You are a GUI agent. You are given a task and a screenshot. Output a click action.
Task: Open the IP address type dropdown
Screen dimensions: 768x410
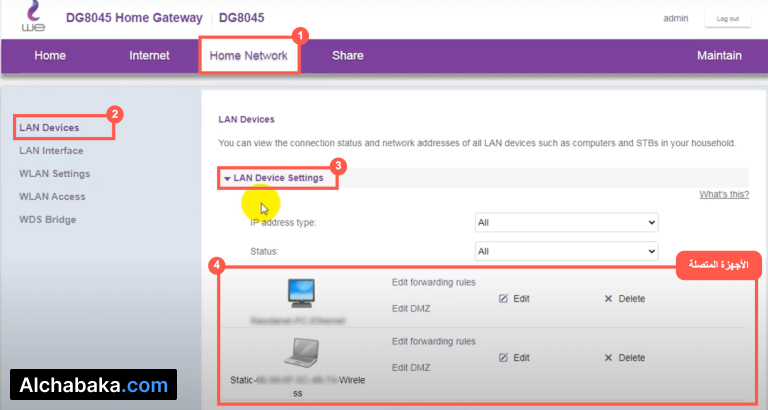pos(566,222)
